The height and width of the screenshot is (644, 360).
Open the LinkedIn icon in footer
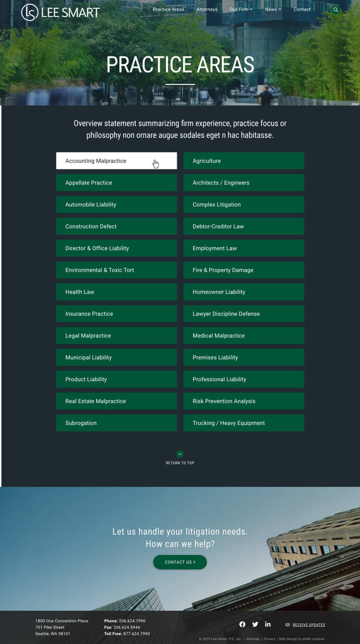(268, 624)
